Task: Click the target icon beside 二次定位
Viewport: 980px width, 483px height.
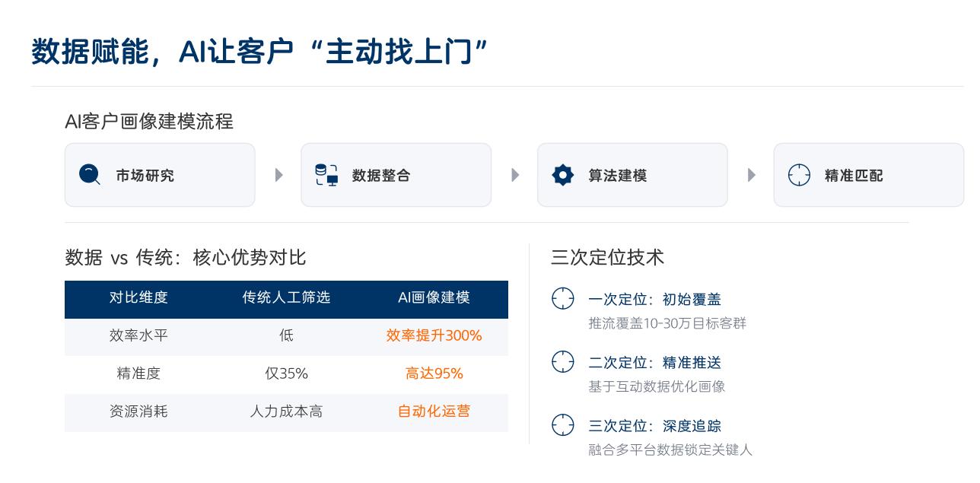Action: 562,362
